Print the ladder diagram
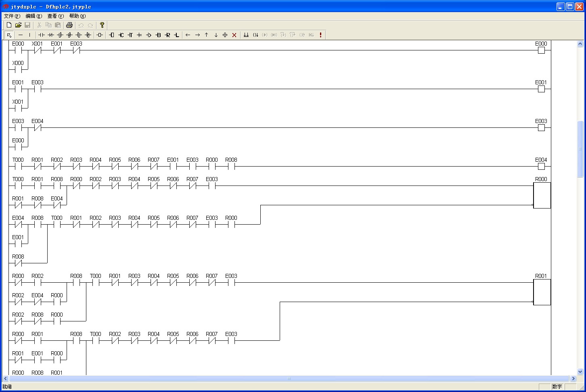 [69, 25]
